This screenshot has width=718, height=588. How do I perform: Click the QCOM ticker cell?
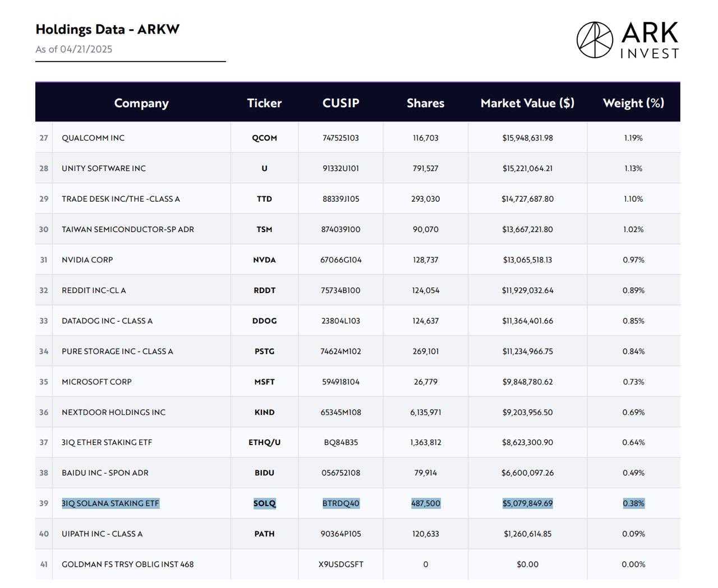(264, 138)
